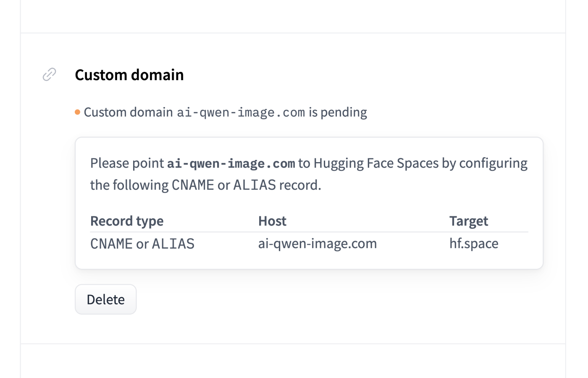The height and width of the screenshot is (378, 588).
Task: Click the Record type column header
Action: pos(127,221)
